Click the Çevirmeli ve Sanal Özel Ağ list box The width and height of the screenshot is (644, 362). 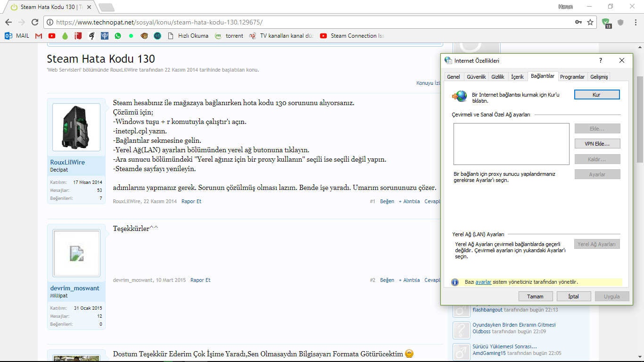tap(512, 144)
